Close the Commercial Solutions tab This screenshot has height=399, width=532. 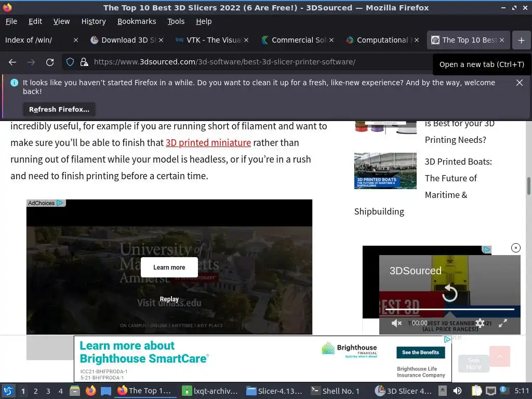(x=331, y=40)
